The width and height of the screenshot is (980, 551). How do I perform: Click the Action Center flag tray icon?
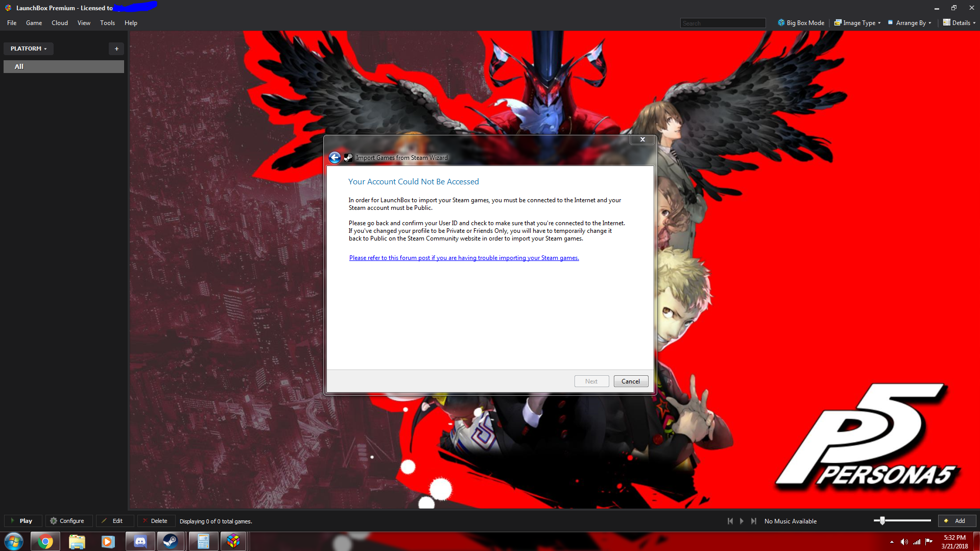[x=929, y=542]
